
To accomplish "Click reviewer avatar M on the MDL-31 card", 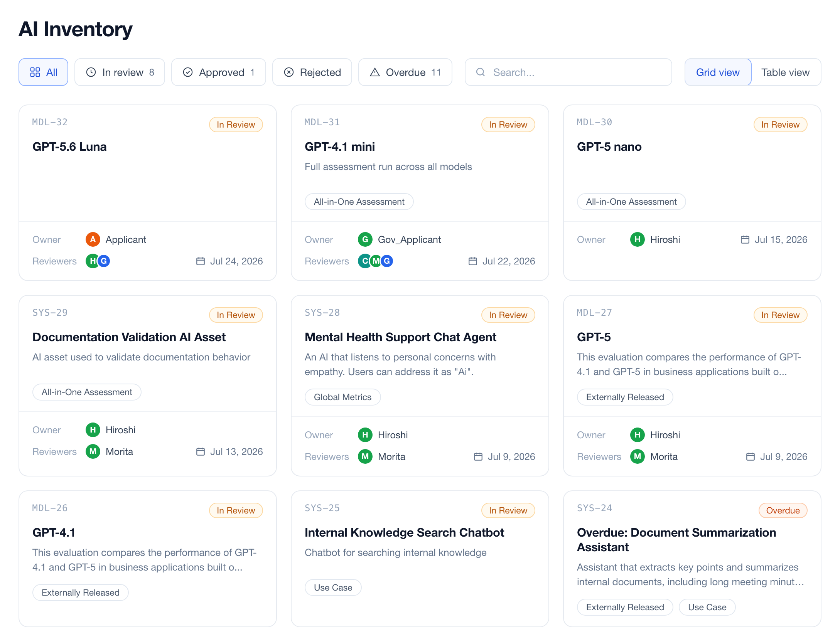I will [x=376, y=261].
